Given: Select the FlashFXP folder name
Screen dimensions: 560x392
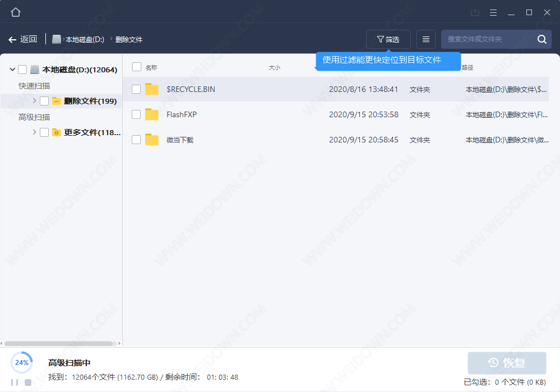Looking at the screenshot, I should [182, 114].
